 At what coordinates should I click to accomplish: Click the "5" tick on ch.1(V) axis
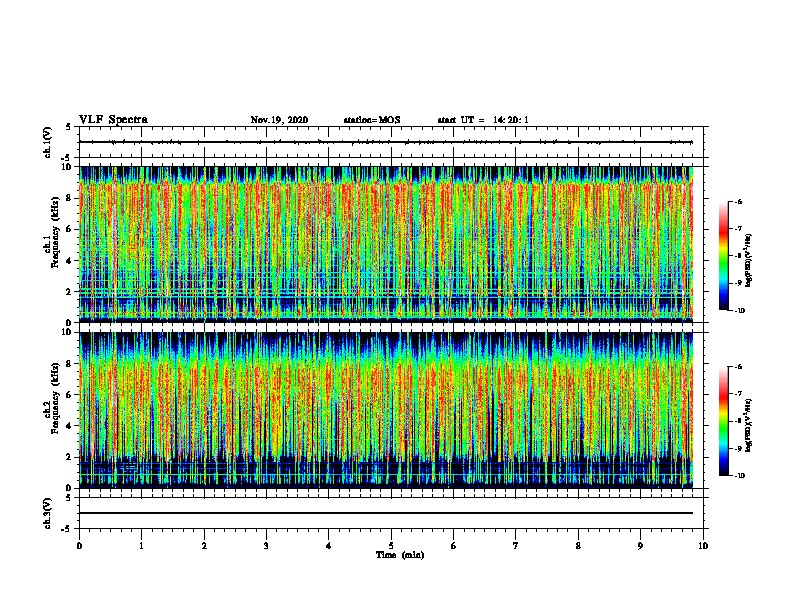[x=69, y=127]
